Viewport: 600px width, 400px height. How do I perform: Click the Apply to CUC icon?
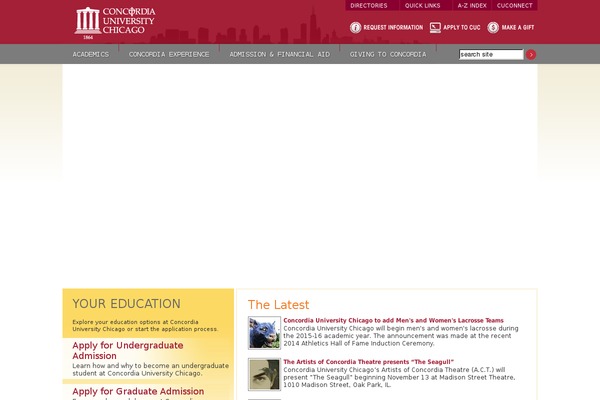(435, 27)
